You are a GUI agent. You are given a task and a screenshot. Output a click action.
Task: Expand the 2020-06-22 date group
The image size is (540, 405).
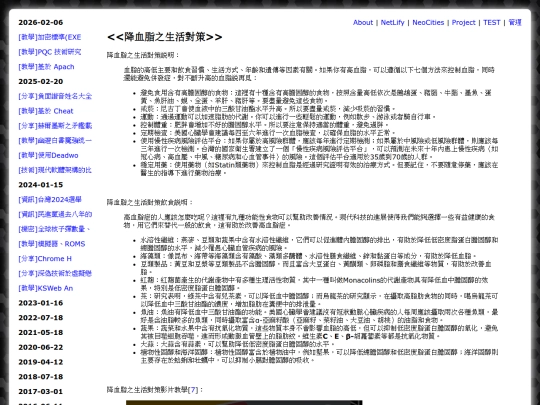pos(41,347)
